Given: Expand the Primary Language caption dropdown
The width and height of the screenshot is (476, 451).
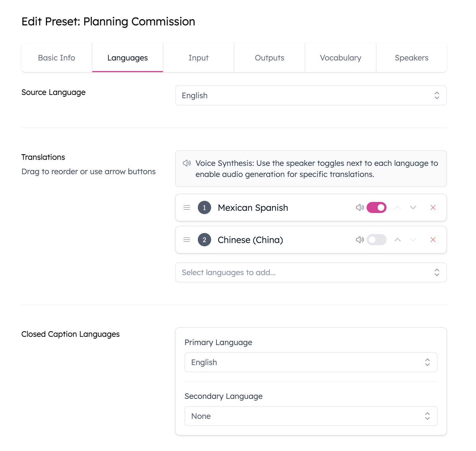Looking at the screenshot, I should (311, 362).
